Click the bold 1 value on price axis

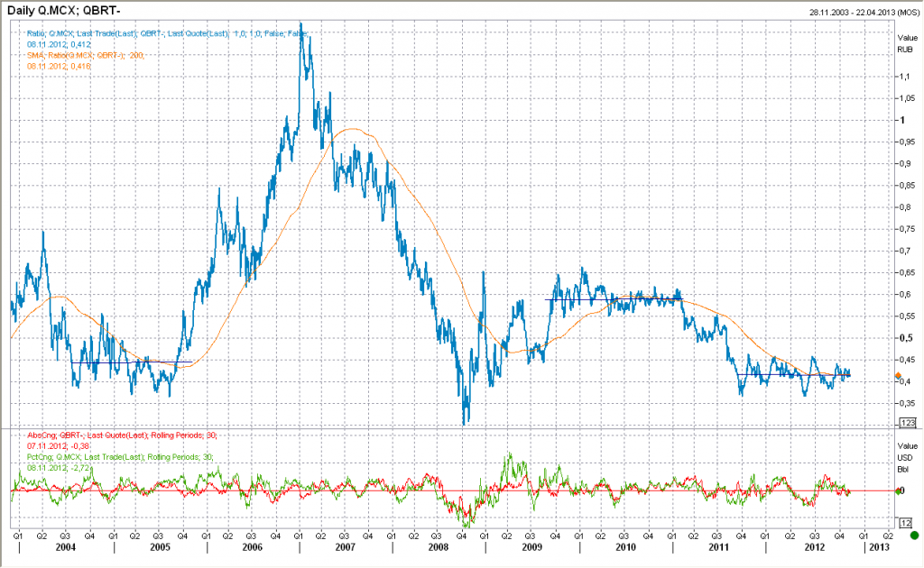coord(900,120)
